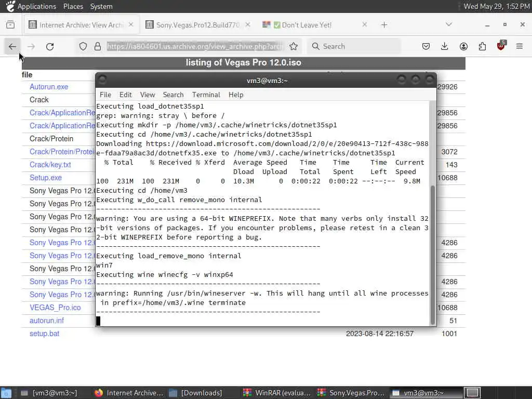Switch to Sony.Vegas.Pro12.Build770 tab
This screenshot has width=532, height=399.
pos(198,25)
